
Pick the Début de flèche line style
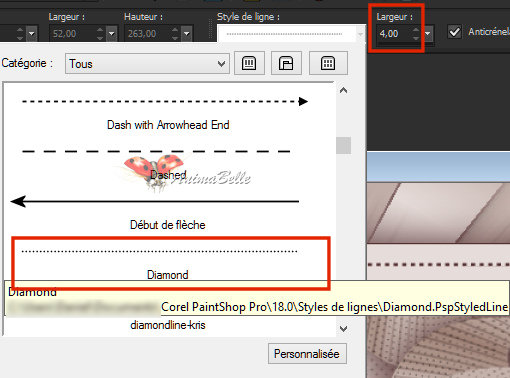(x=168, y=213)
